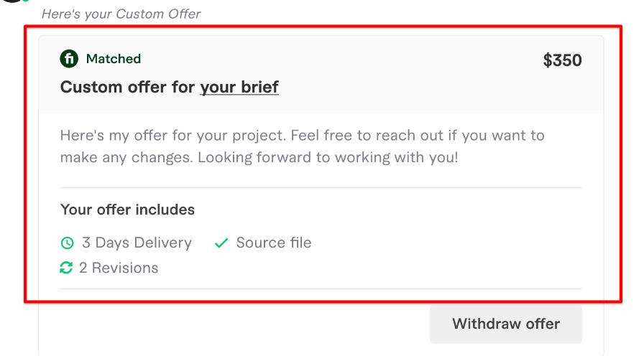
Task: Click the clock icon for delivery time
Action: coord(67,243)
